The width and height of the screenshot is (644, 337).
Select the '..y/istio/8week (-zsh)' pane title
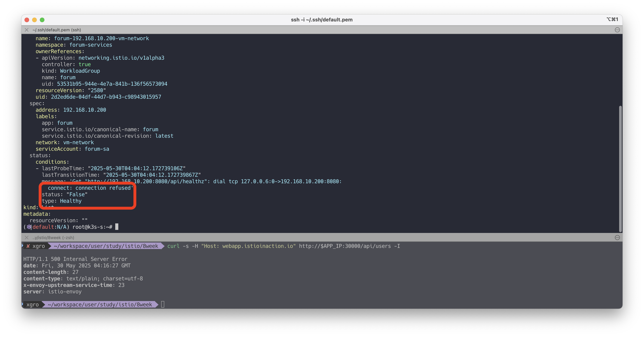(x=53, y=237)
